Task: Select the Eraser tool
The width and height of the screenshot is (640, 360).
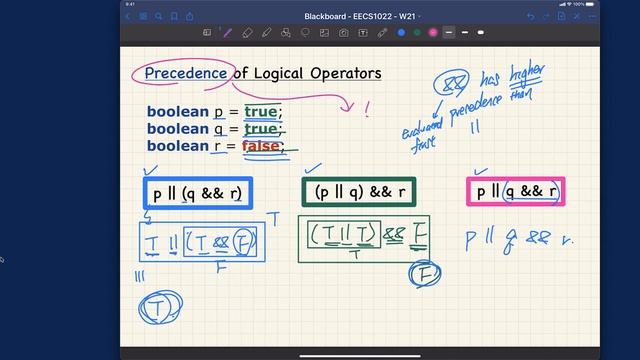Action: (x=247, y=33)
